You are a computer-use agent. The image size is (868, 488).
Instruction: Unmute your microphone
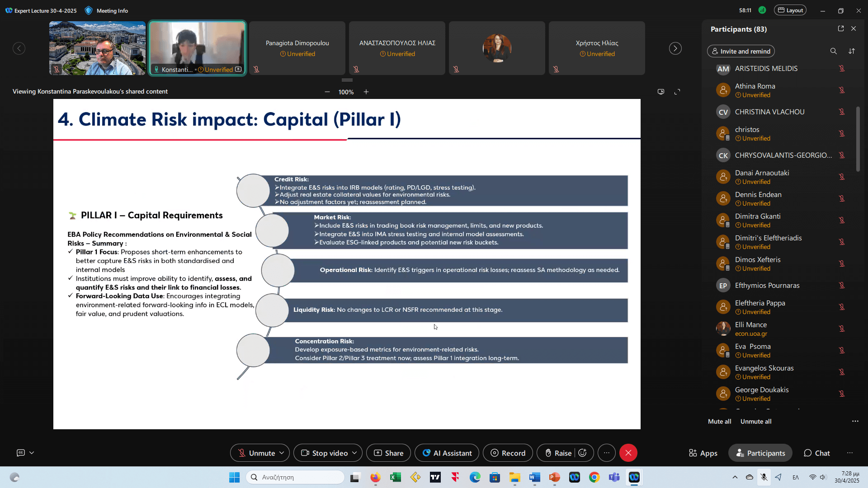pyautogui.click(x=256, y=453)
